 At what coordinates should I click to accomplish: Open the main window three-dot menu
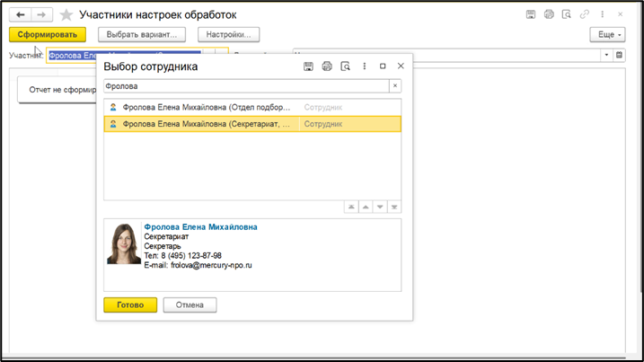(603, 14)
